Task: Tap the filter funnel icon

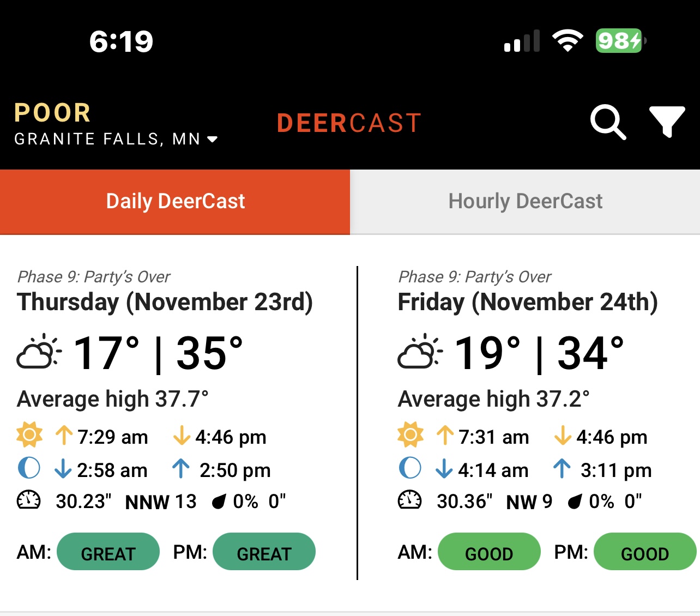Action: (667, 122)
